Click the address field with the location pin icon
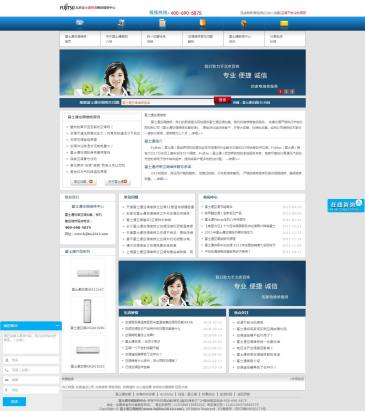The image size is (365, 411). (x=31, y=390)
